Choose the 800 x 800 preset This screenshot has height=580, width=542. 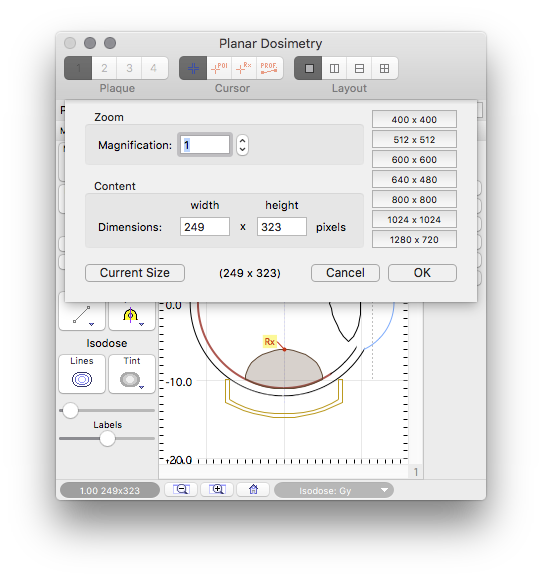(414, 200)
